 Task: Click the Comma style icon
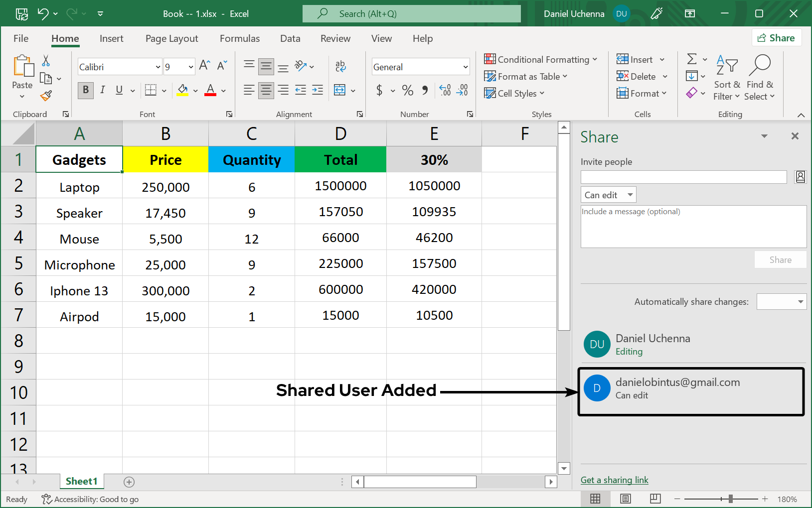[425, 90]
